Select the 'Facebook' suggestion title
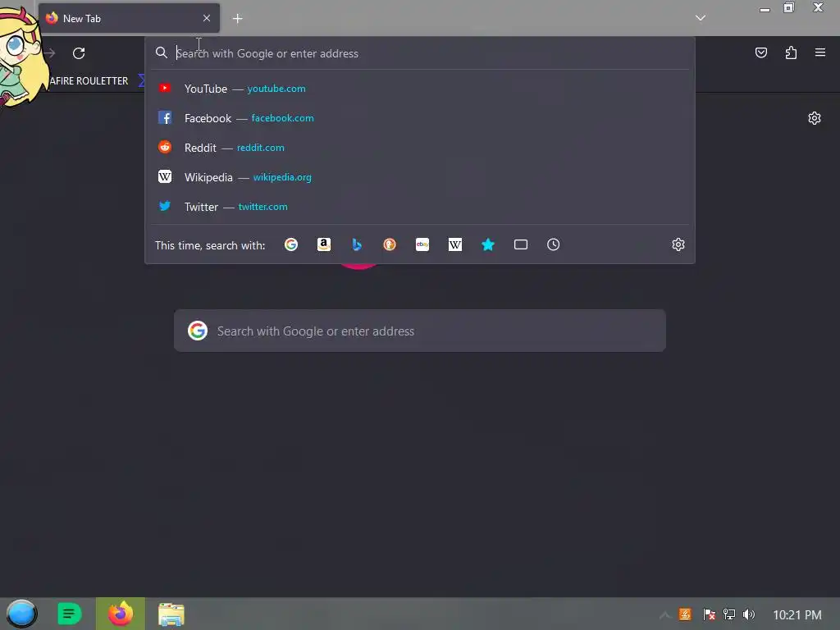Viewport: 840px width, 630px height. coord(208,118)
